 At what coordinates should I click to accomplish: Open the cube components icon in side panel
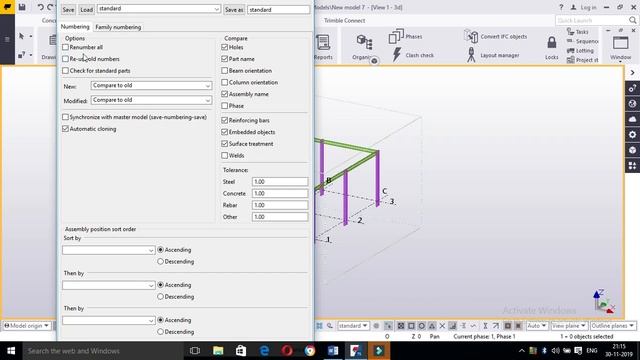(632, 150)
